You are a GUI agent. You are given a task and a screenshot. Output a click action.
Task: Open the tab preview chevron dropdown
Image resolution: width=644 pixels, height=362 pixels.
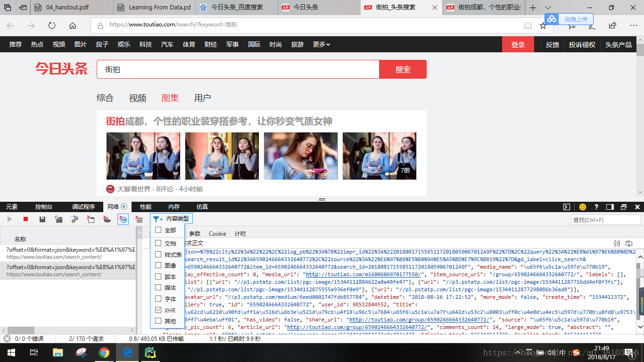point(548,8)
